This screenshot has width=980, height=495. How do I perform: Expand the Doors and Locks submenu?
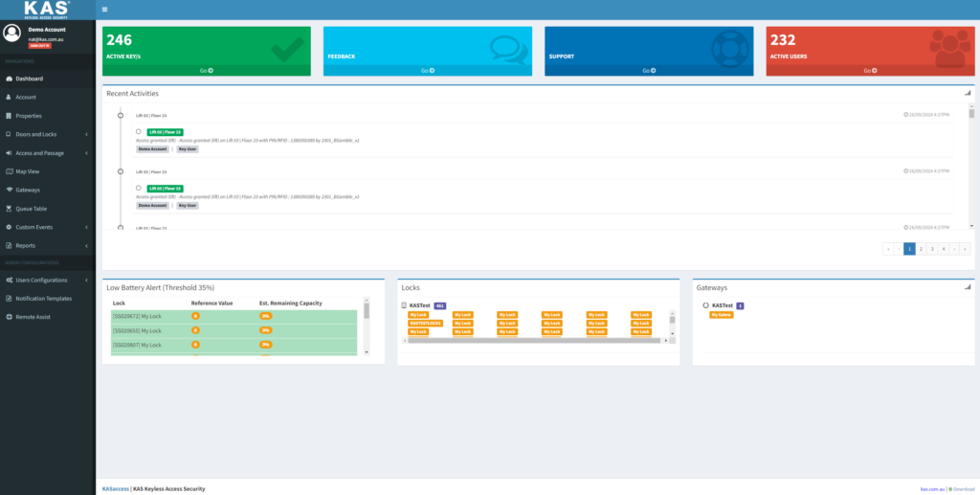87,134
